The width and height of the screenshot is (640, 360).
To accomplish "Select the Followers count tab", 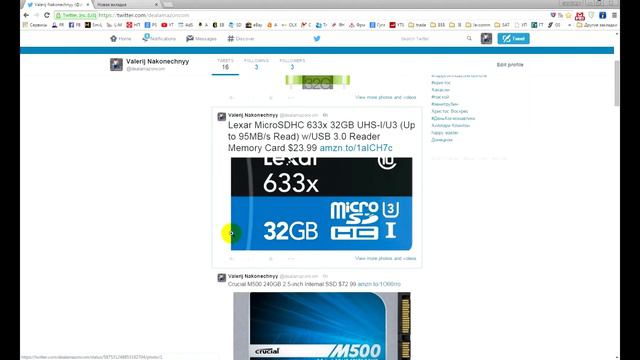I will [292, 64].
